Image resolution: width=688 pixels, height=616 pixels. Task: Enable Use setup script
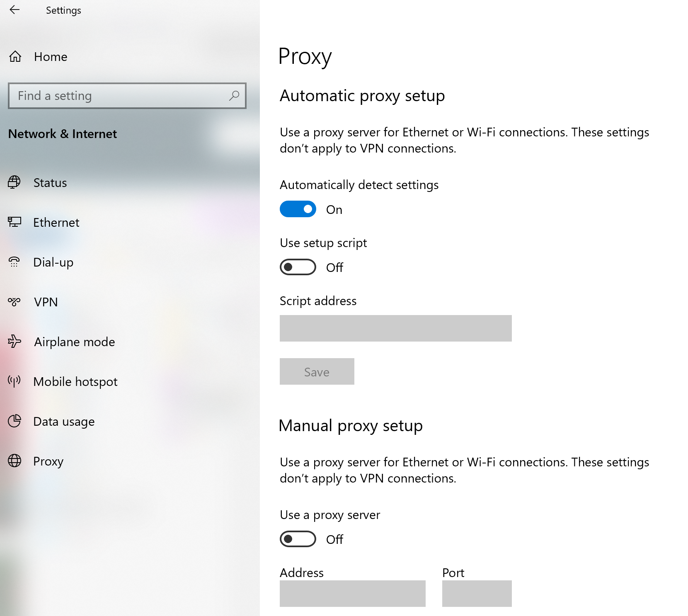pyautogui.click(x=298, y=267)
